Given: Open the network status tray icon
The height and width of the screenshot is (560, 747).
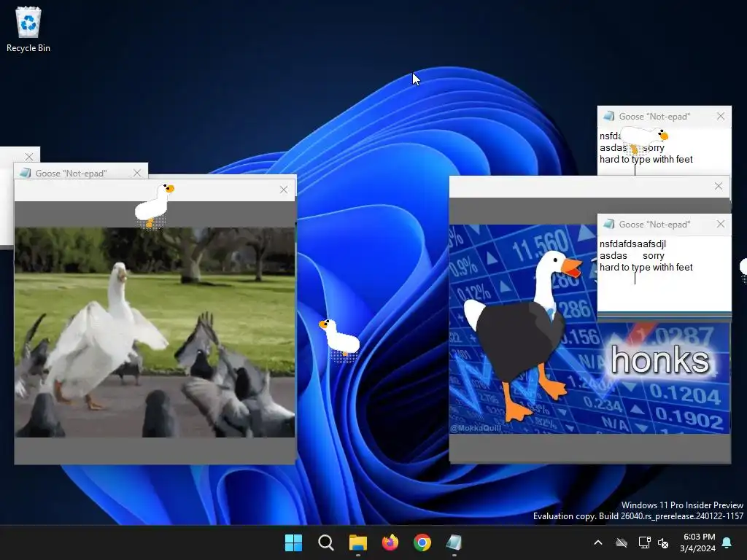Looking at the screenshot, I should [644, 542].
